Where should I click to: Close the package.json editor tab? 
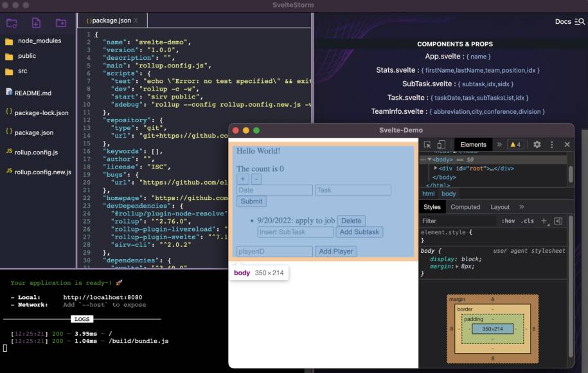point(136,21)
